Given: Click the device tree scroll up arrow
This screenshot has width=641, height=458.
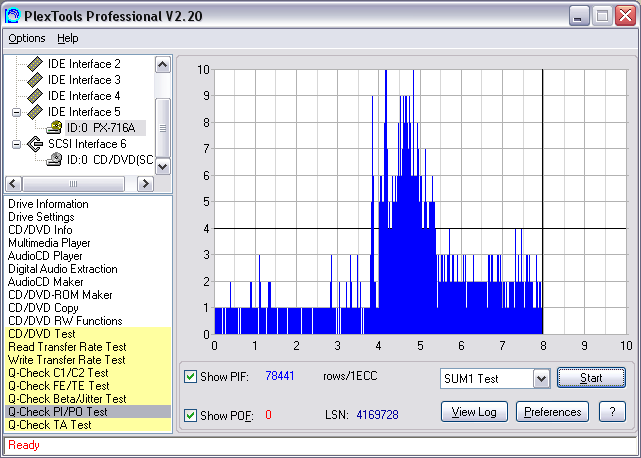Looking at the screenshot, I should (163, 65).
